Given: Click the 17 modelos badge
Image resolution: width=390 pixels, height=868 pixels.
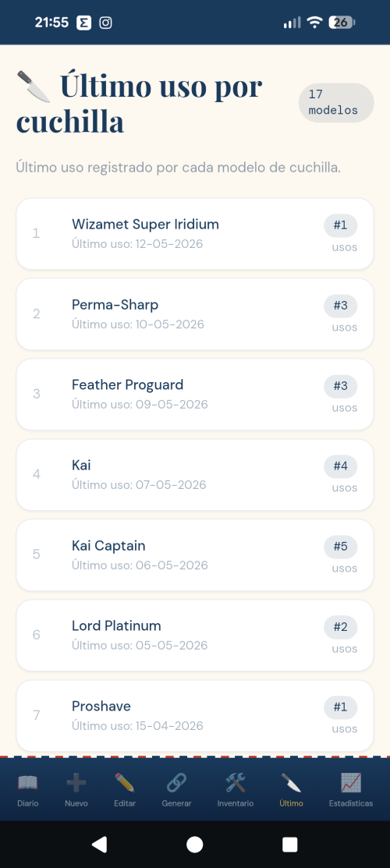Looking at the screenshot, I should tap(336, 102).
